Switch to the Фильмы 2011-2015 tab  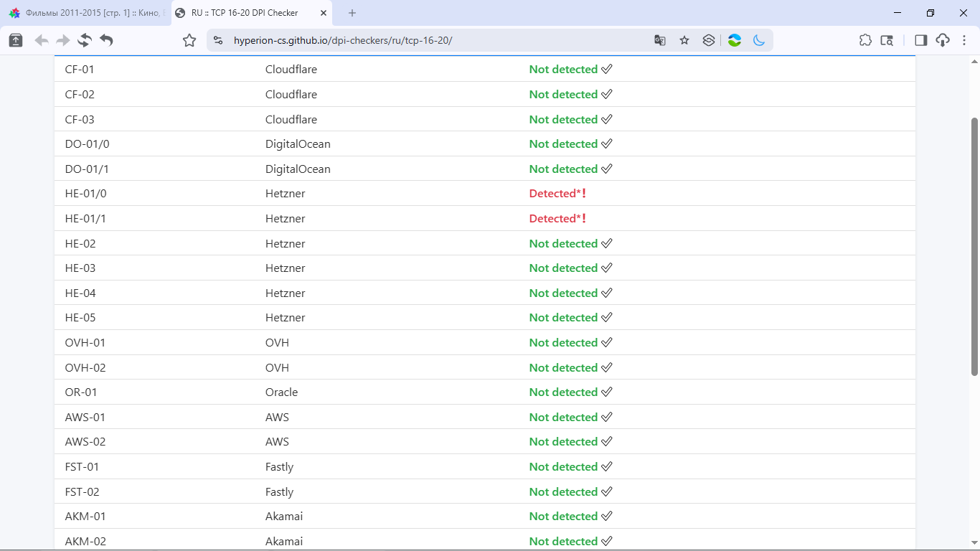(86, 13)
